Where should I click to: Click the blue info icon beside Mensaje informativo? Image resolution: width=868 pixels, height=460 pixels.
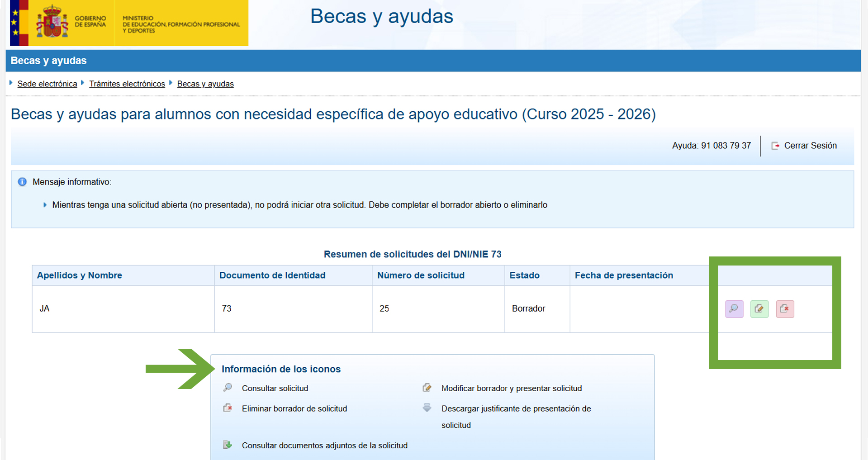22,182
